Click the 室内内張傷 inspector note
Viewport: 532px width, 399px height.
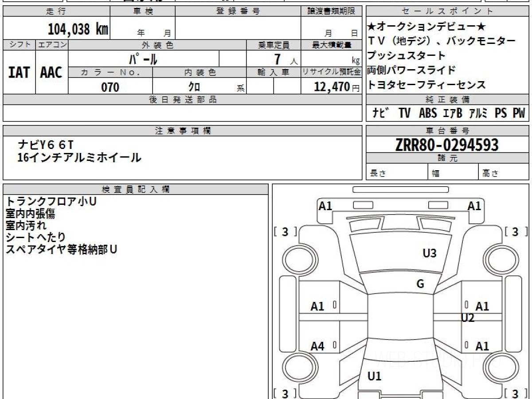pos(31,213)
